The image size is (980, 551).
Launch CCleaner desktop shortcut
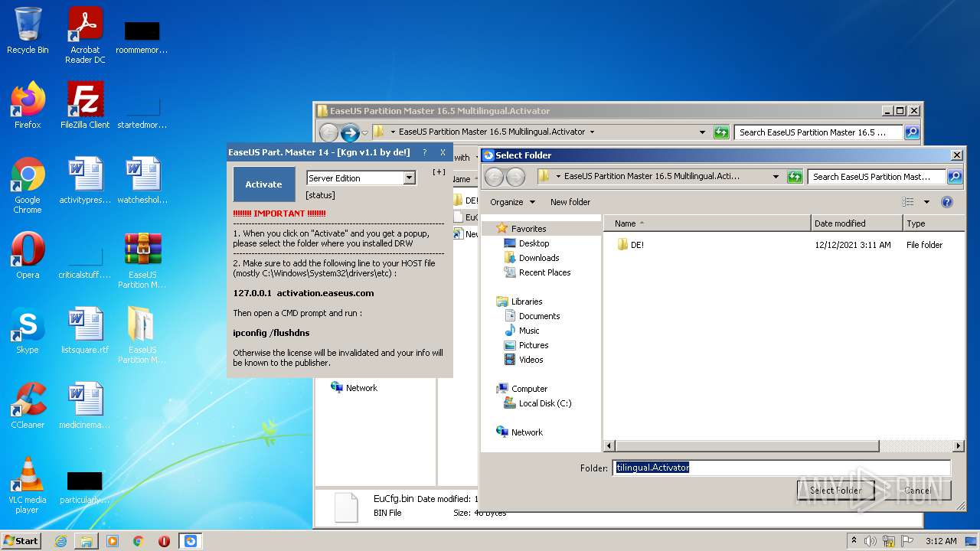28,406
